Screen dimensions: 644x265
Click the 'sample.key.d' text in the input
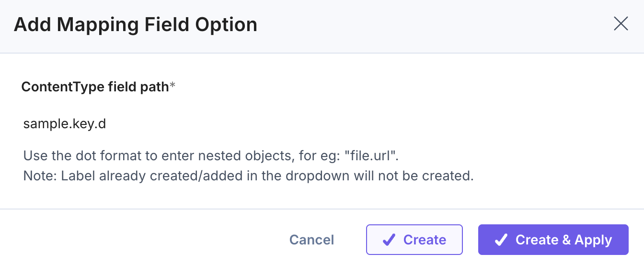click(65, 124)
